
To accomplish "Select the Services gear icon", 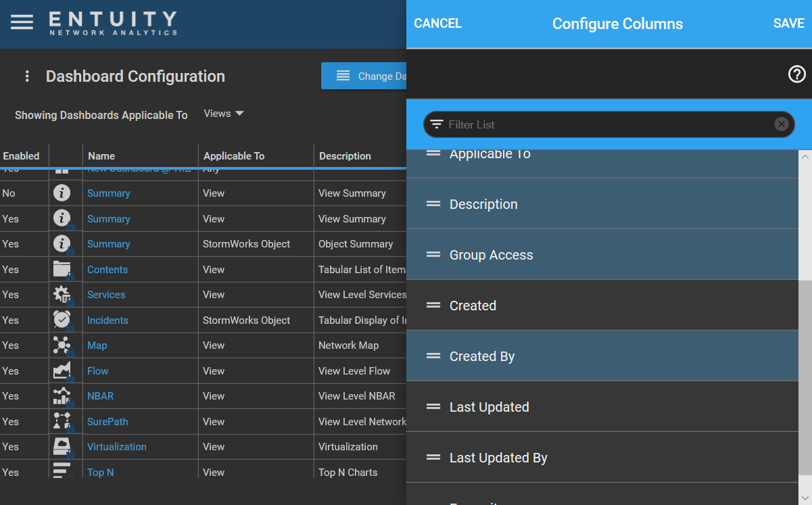I will point(63,294).
